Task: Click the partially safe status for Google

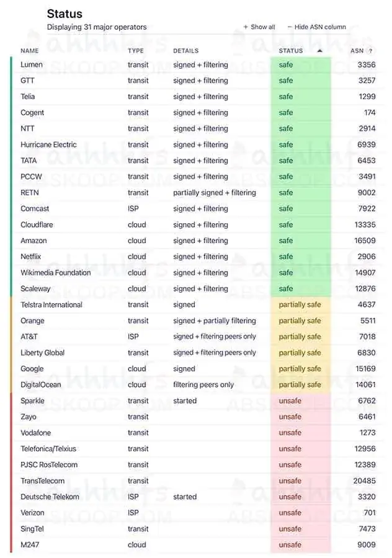Action: pyautogui.click(x=300, y=369)
